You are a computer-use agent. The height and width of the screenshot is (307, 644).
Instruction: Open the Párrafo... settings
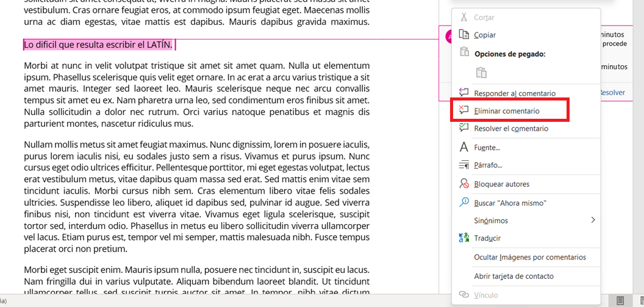pyautogui.click(x=488, y=166)
